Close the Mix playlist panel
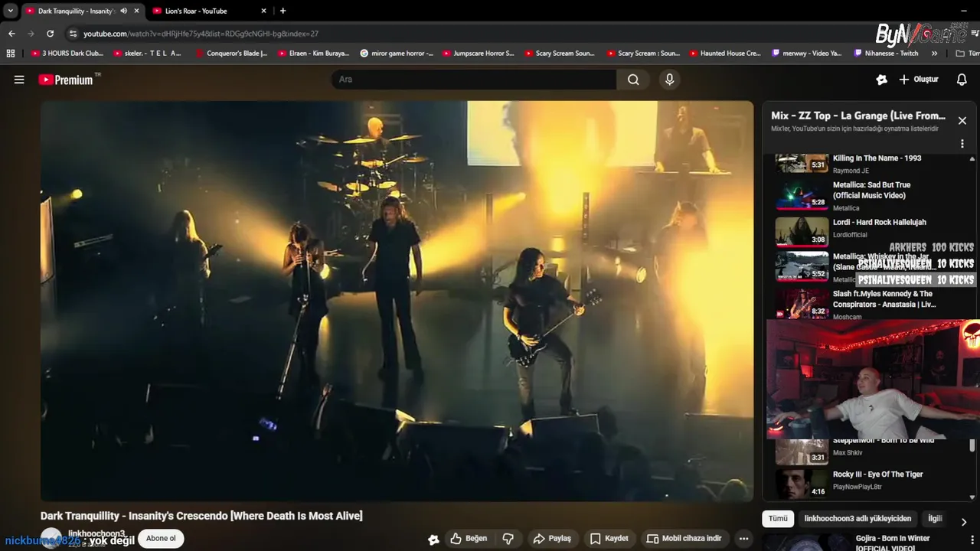 point(962,121)
